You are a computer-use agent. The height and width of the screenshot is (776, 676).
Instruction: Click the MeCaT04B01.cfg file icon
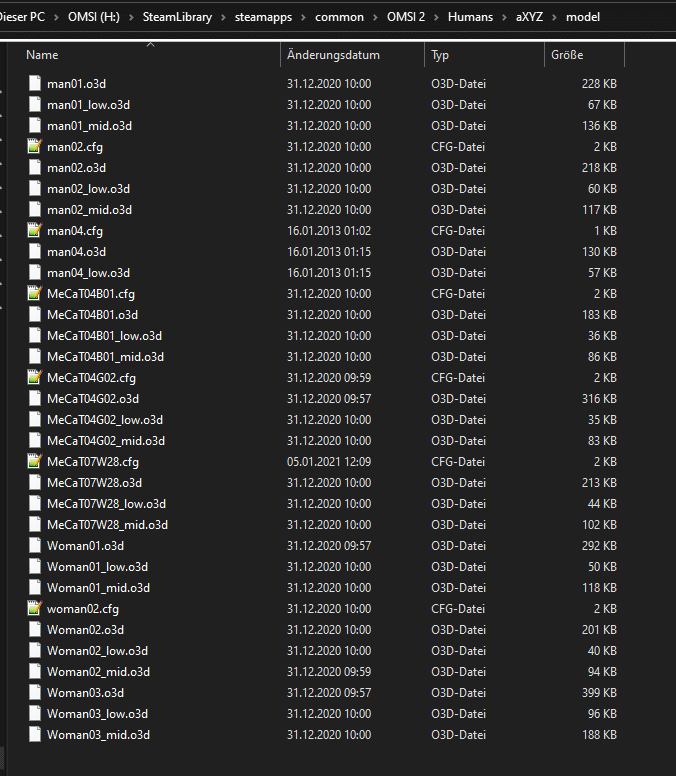[35, 294]
